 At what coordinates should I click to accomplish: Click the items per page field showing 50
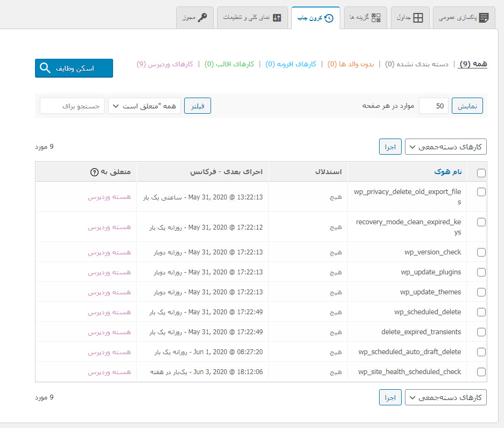click(x=433, y=106)
